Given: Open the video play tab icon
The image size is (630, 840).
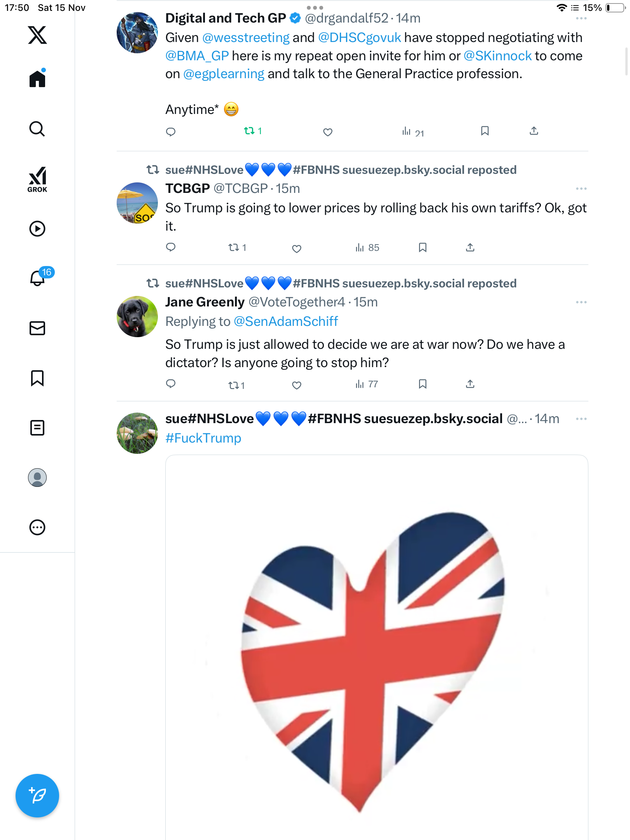Looking at the screenshot, I should point(37,229).
